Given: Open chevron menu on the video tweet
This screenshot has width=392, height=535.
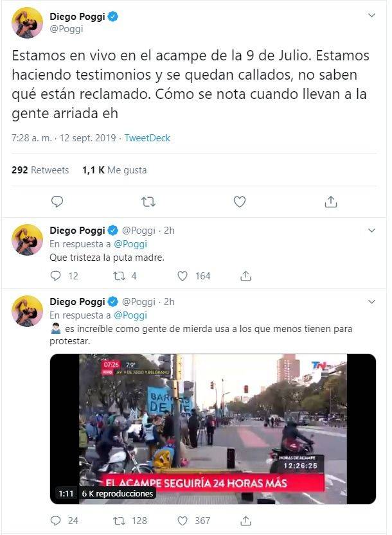Looking at the screenshot, I should click(371, 302).
